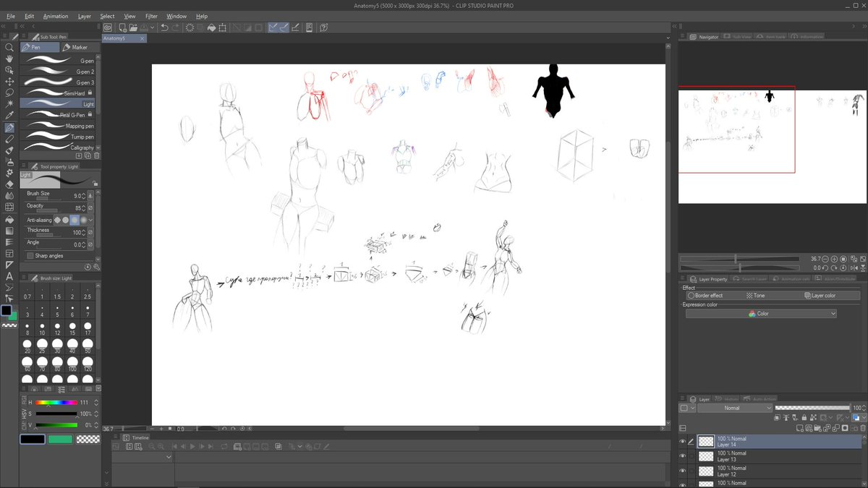
Task: Enable the Sharp angles checkbox
Action: pos(30,256)
